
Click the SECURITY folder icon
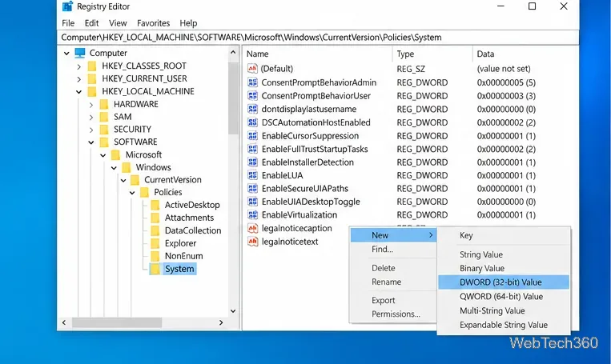click(x=103, y=130)
